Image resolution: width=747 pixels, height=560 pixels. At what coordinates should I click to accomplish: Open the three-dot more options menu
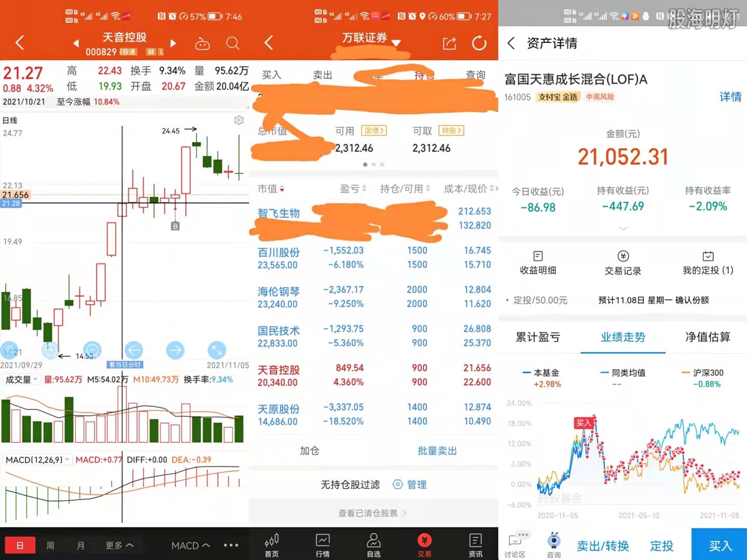[231, 545]
